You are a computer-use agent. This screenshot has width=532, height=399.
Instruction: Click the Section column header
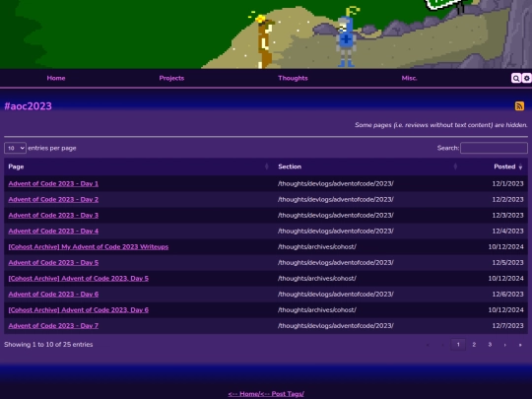coord(368,166)
